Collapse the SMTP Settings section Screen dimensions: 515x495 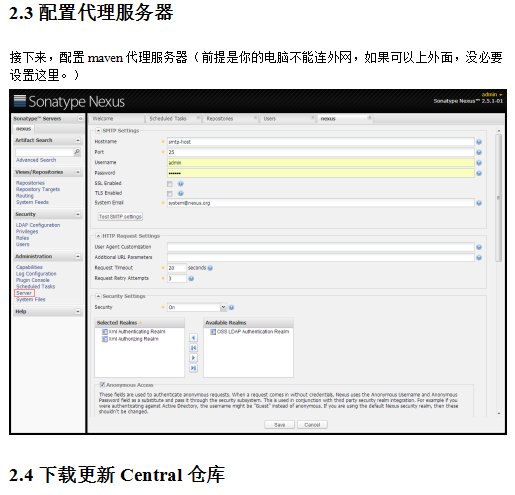click(x=98, y=130)
